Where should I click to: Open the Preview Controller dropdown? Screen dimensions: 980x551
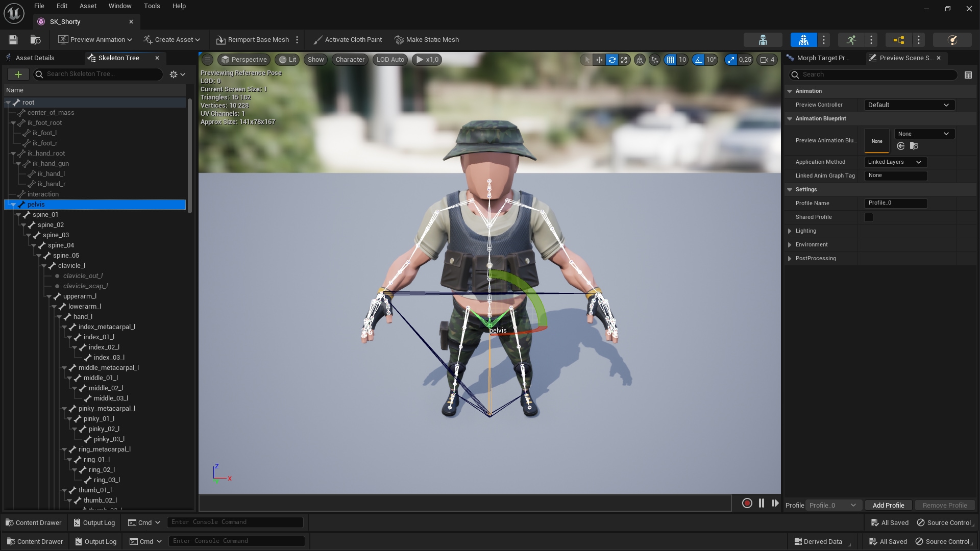(909, 105)
